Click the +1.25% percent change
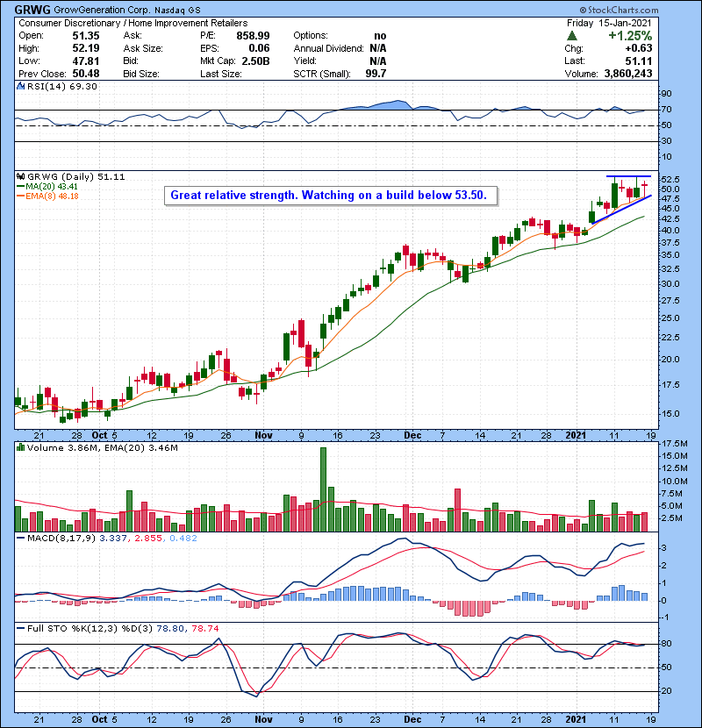Screen dimensions: 702x728 coord(630,36)
